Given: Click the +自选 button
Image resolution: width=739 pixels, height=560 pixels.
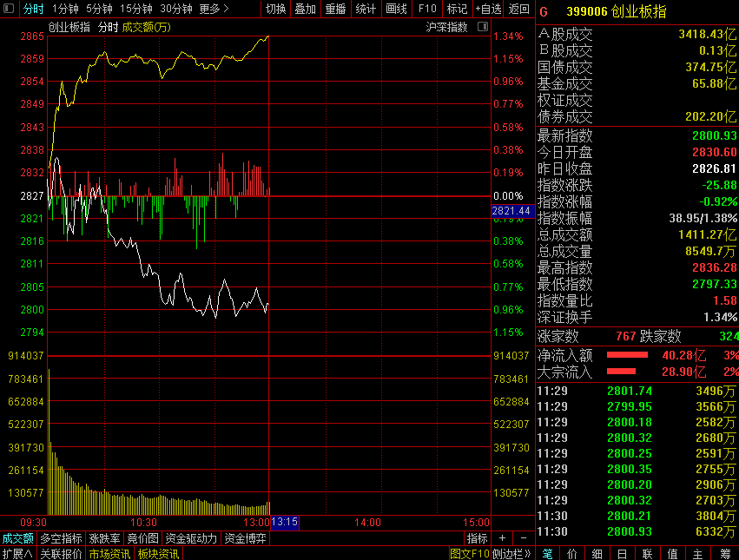Looking at the screenshot, I should [488, 9].
